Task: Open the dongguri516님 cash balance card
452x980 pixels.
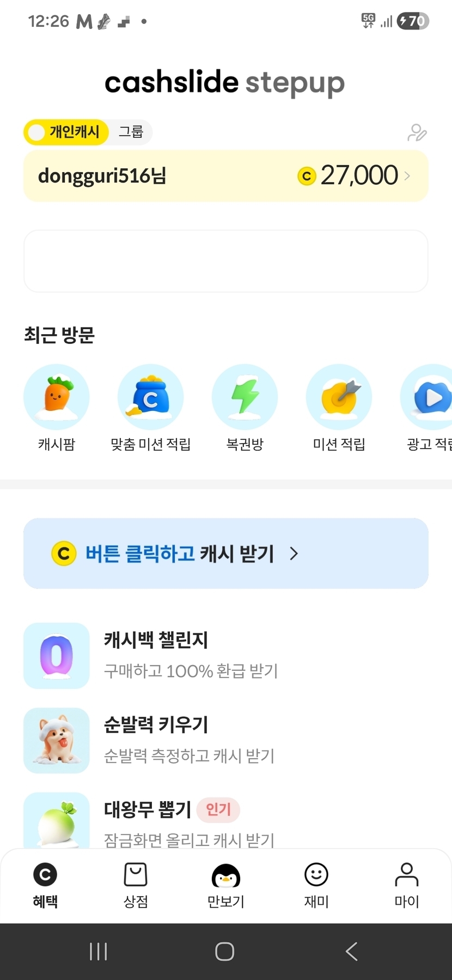Action: [163, 176]
